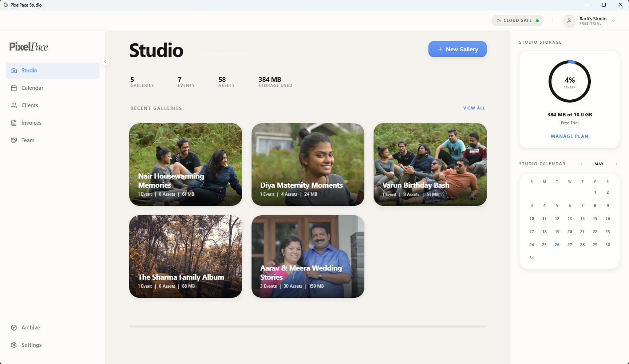Image resolution: width=629 pixels, height=364 pixels.
Task: Open the Calendar menu item label
Action: [x=32, y=88]
